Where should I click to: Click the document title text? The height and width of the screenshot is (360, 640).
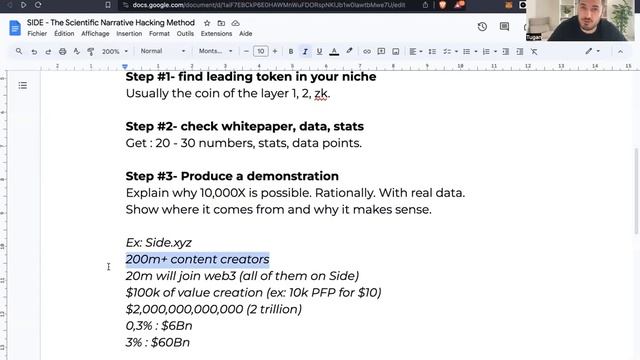[x=111, y=22]
